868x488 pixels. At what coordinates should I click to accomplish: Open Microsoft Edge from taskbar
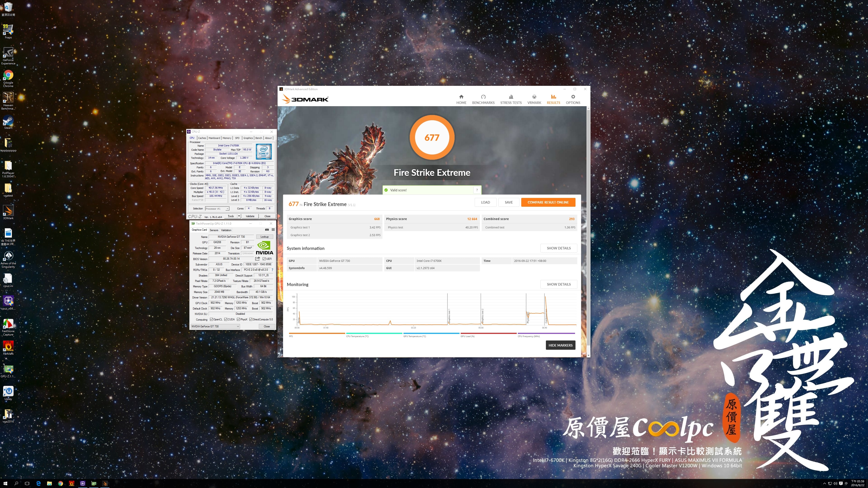pyautogui.click(x=38, y=483)
